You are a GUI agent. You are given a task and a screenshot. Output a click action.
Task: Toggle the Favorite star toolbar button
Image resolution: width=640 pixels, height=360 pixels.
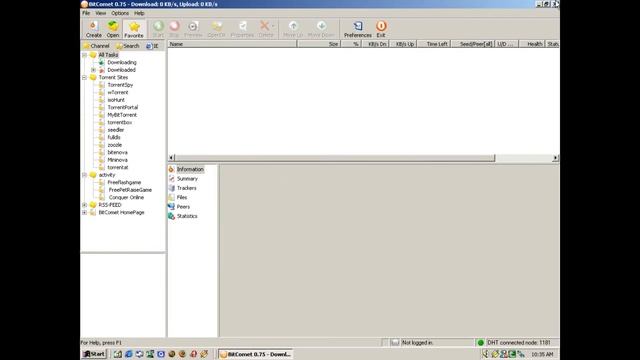click(134, 29)
